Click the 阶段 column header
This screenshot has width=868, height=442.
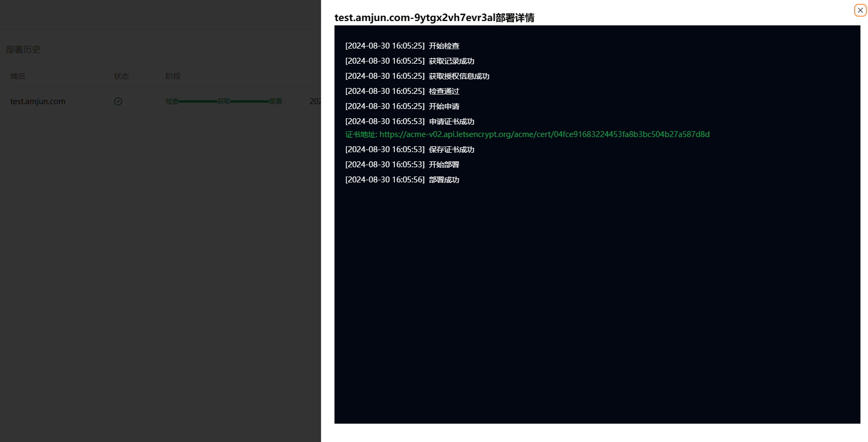point(173,76)
